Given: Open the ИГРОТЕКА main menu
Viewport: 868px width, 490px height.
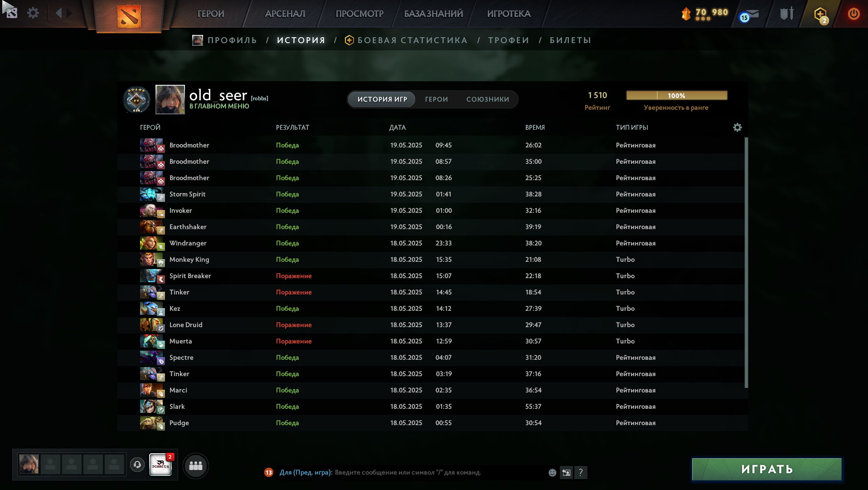Looking at the screenshot, I should tap(509, 14).
